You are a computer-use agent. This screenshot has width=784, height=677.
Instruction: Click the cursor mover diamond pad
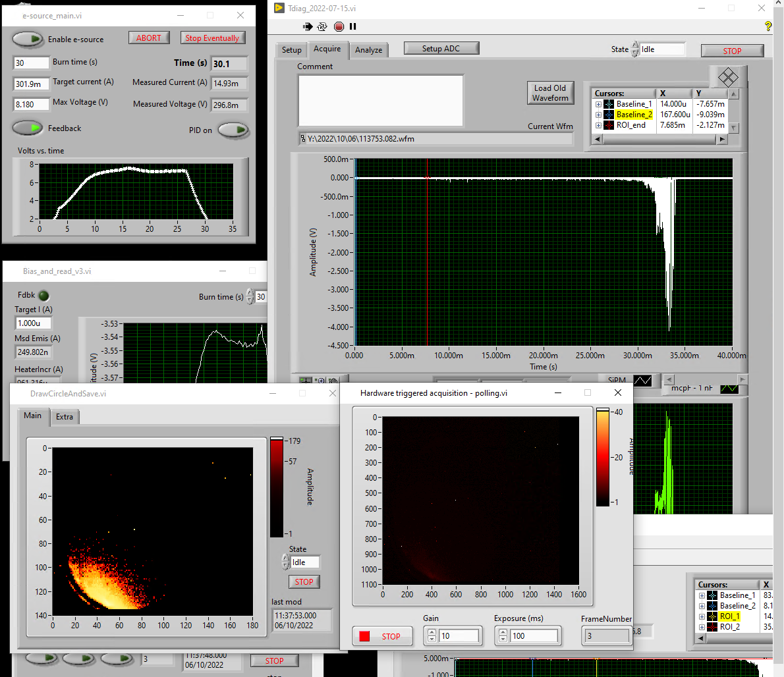point(728,78)
